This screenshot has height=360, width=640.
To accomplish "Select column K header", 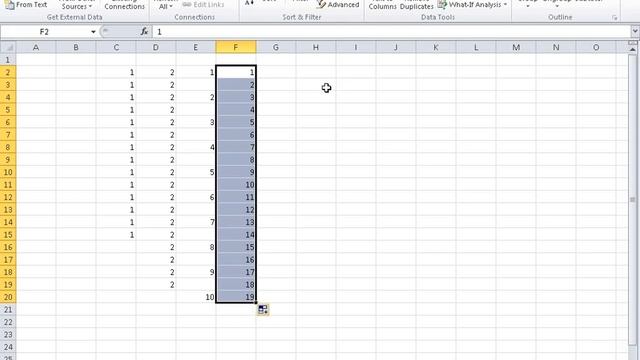I will click(436, 47).
